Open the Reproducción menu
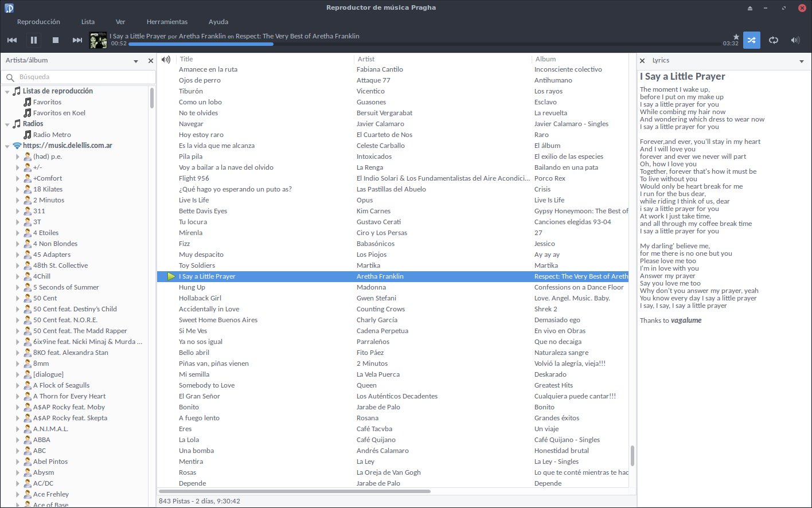Viewport: 812px width, 508px height. click(38, 22)
